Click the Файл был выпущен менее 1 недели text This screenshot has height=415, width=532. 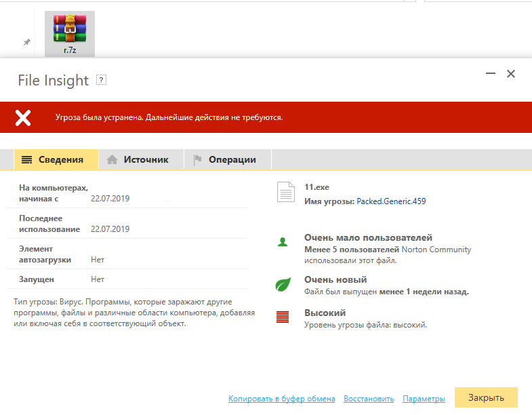point(386,292)
